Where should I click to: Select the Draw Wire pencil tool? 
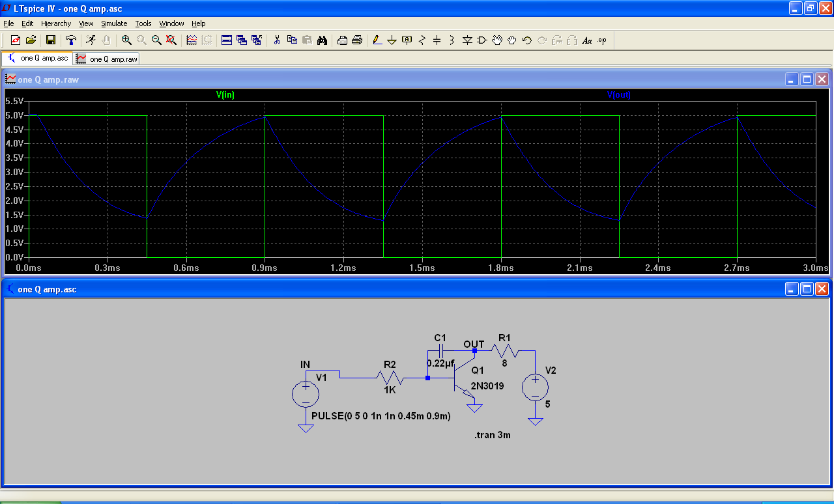point(377,40)
